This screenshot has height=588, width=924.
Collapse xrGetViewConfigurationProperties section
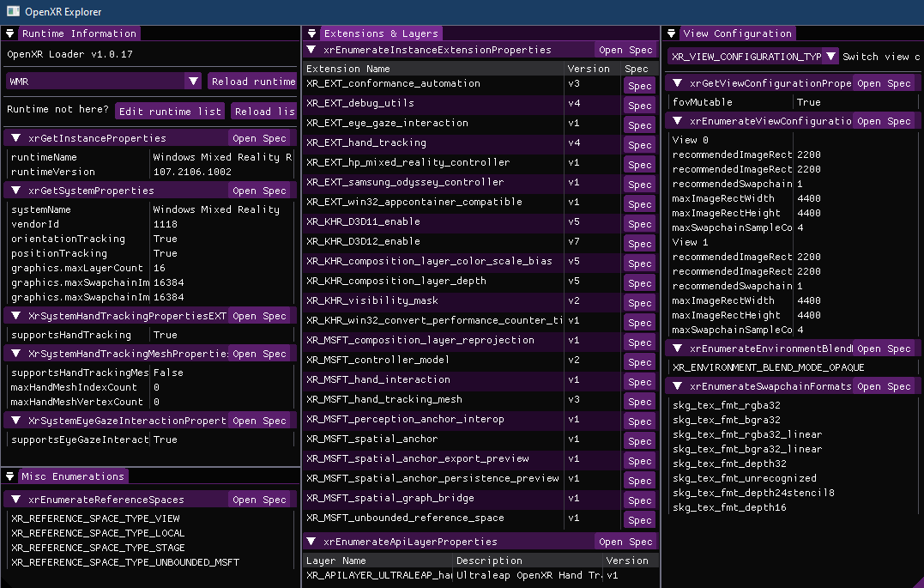(x=677, y=83)
